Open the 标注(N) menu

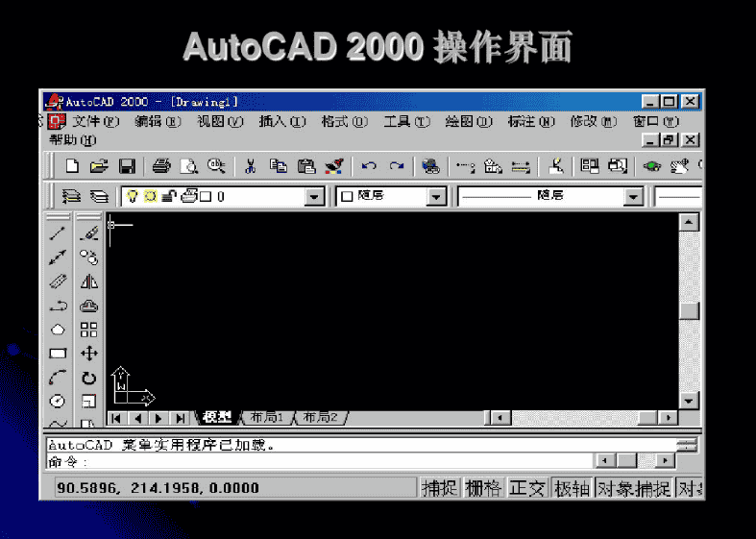(531, 121)
